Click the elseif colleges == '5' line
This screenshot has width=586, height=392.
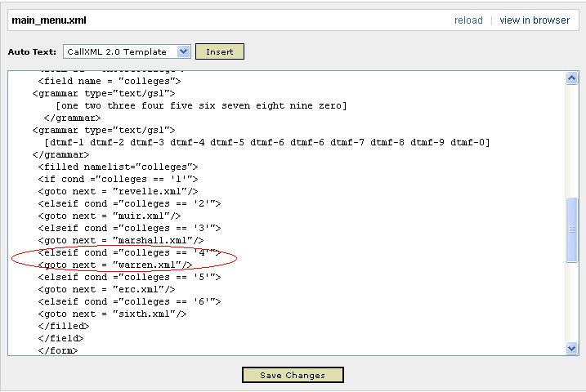pos(129,278)
